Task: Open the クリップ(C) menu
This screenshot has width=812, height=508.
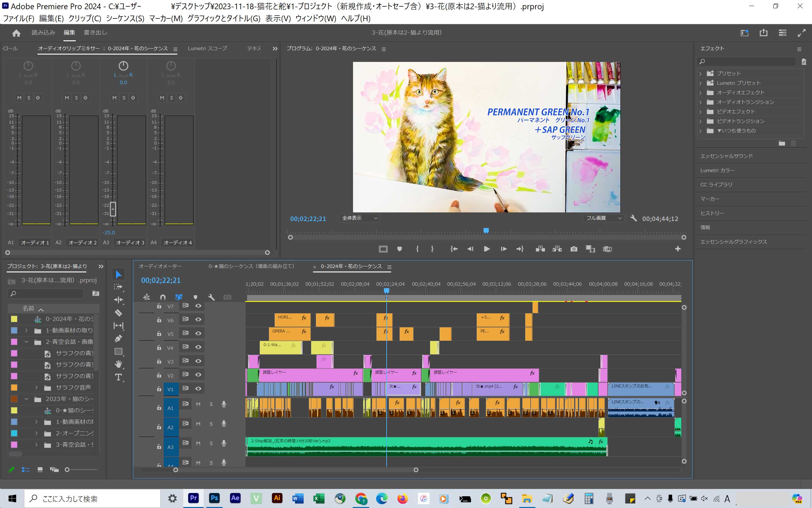Action: coord(85,18)
